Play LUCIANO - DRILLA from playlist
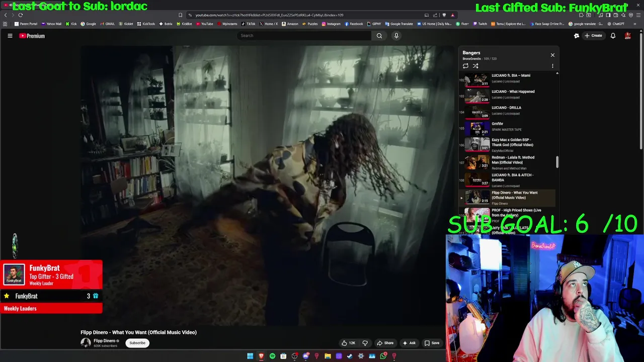Image resolution: width=644 pixels, height=362 pixels. tap(507, 111)
